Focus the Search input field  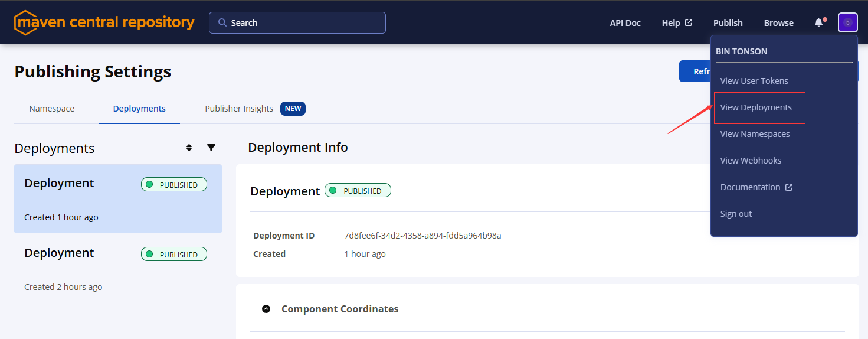click(x=297, y=22)
